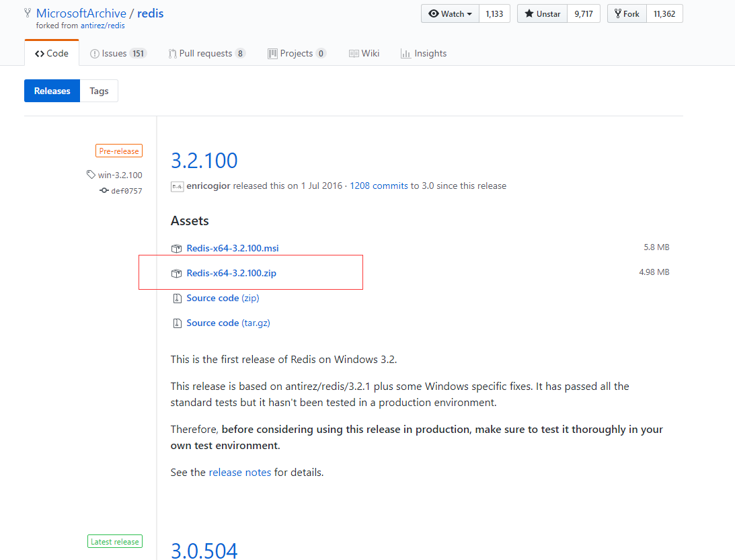Download Redis-x64-3.2.100.msi

(233, 248)
